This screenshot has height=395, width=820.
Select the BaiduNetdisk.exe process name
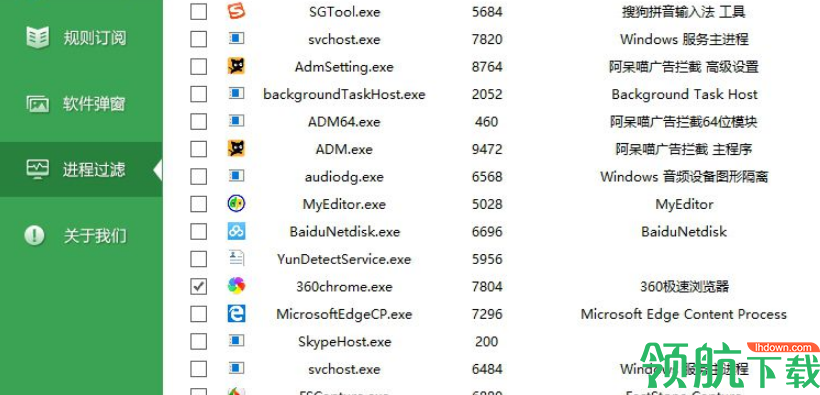click(x=344, y=232)
